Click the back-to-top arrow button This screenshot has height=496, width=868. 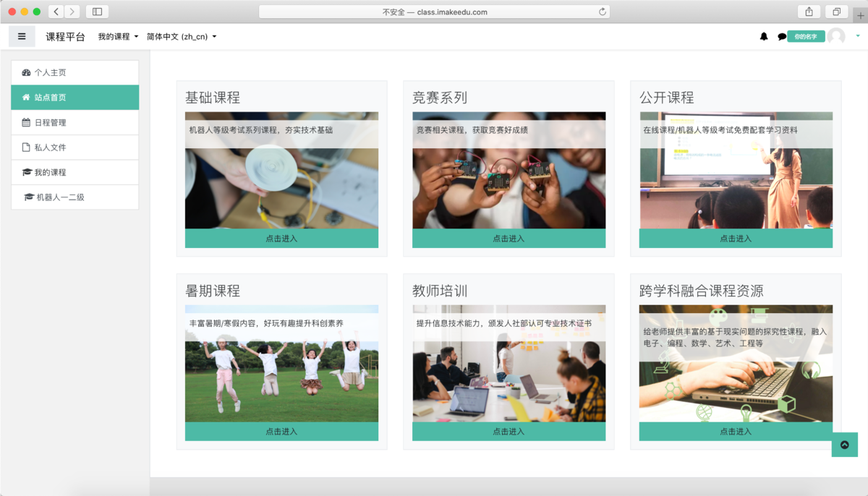[x=845, y=445]
